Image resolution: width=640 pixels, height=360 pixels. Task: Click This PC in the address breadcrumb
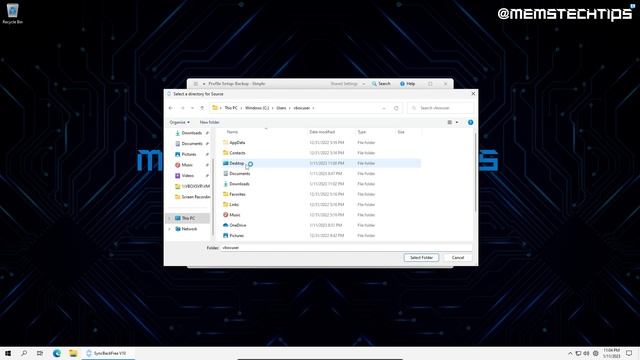pyautogui.click(x=231, y=108)
